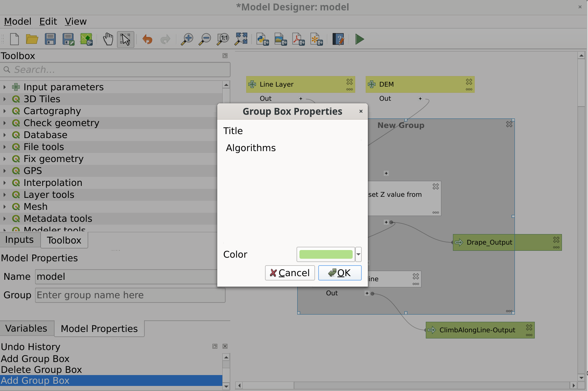
Task: Click the Undo arrow icon
Action: click(x=147, y=39)
